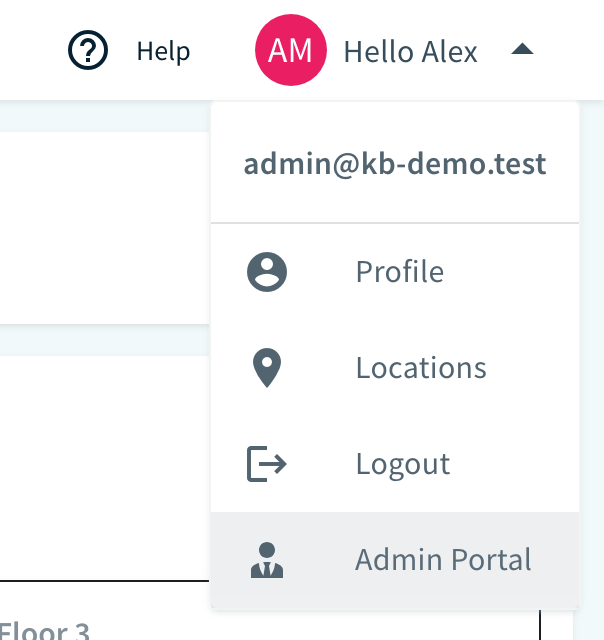Screen dimensions: 604x640
Task: Click the Hello Alex greeting
Action: pos(410,52)
